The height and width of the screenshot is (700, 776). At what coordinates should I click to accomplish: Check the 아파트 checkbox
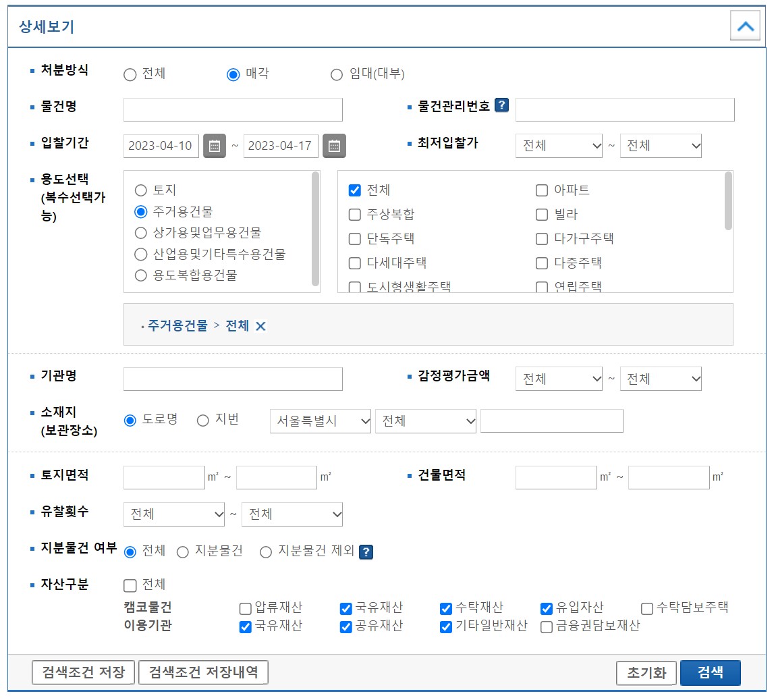541,190
